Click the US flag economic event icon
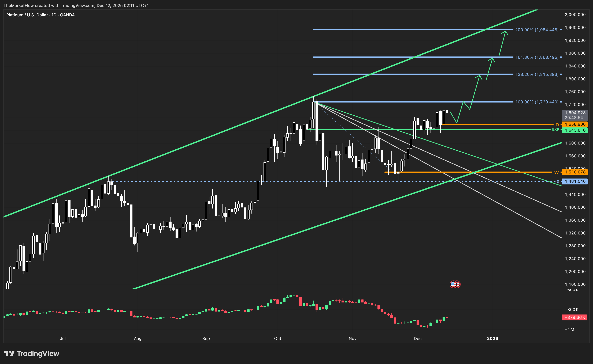This screenshot has height=364, width=593. coord(454,284)
